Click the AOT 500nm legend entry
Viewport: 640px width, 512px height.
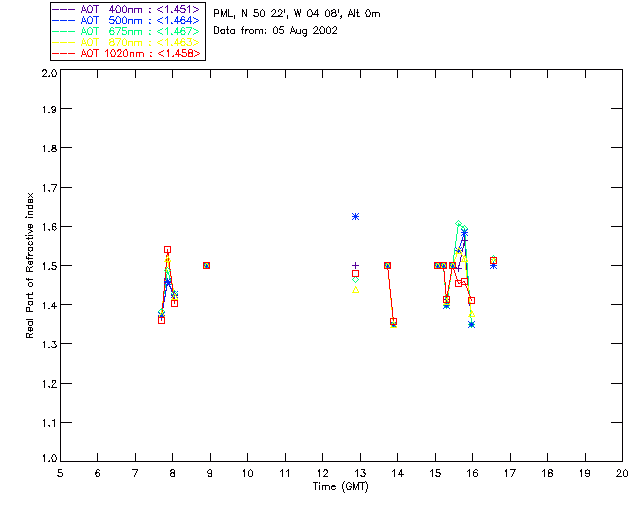point(126,20)
